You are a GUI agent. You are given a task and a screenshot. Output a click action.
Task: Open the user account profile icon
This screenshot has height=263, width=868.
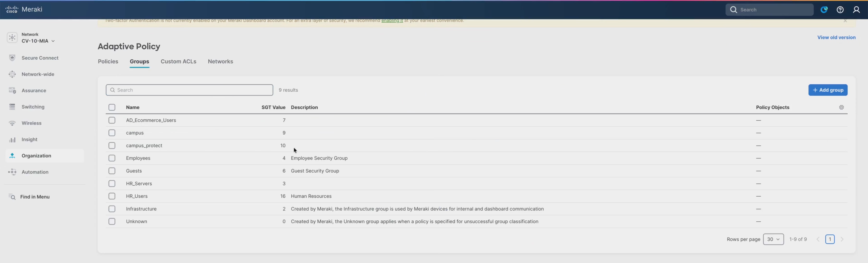[x=856, y=10]
